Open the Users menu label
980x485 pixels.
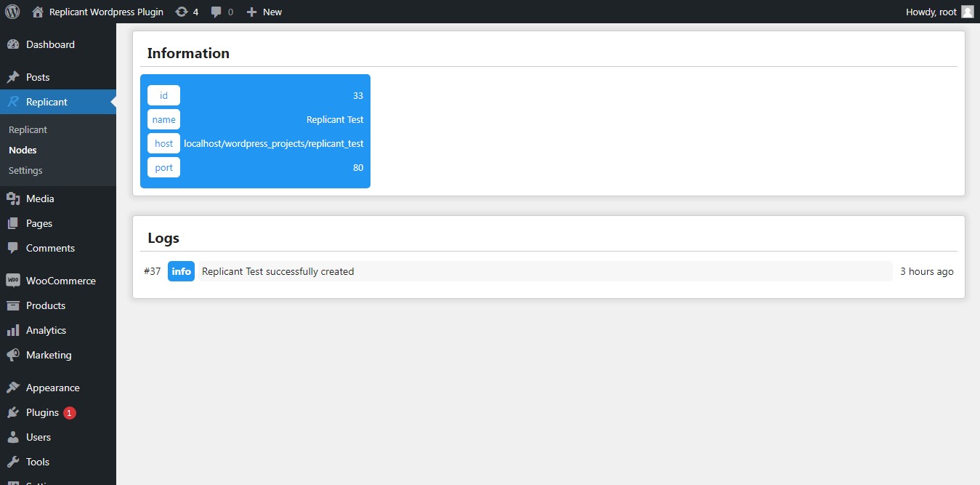[x=39, y=437]
